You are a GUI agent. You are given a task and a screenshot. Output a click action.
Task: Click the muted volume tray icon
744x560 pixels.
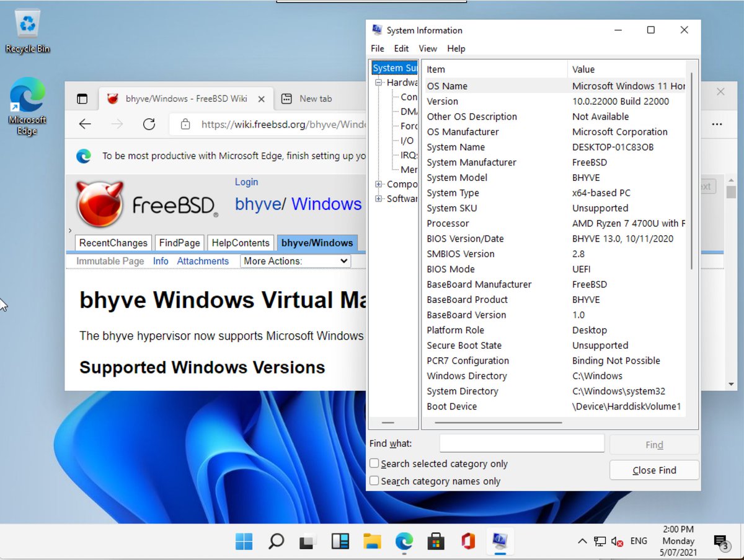pyautogui.click(x=617, y=541)
